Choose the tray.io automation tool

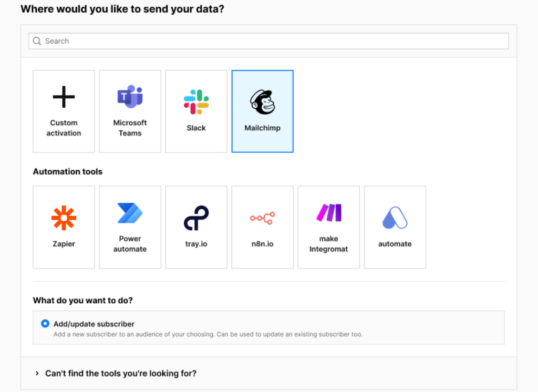(196, 215)
